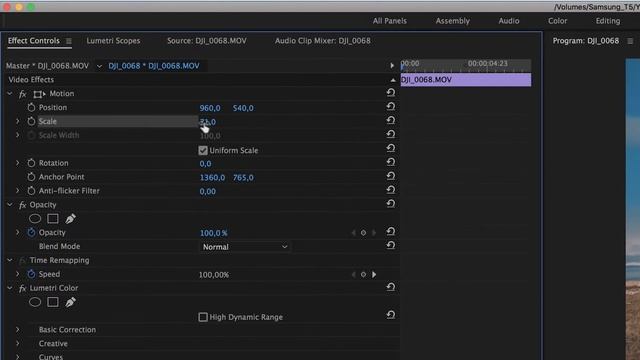
Task: Switch to the Lumetri Scopes tab
Action: [113, 41]
